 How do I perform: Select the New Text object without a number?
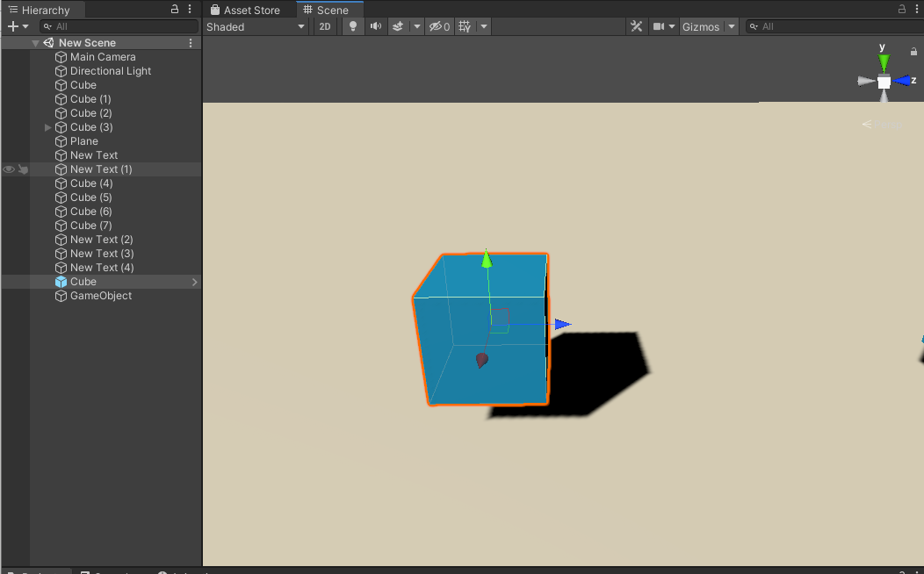[94, 155]
